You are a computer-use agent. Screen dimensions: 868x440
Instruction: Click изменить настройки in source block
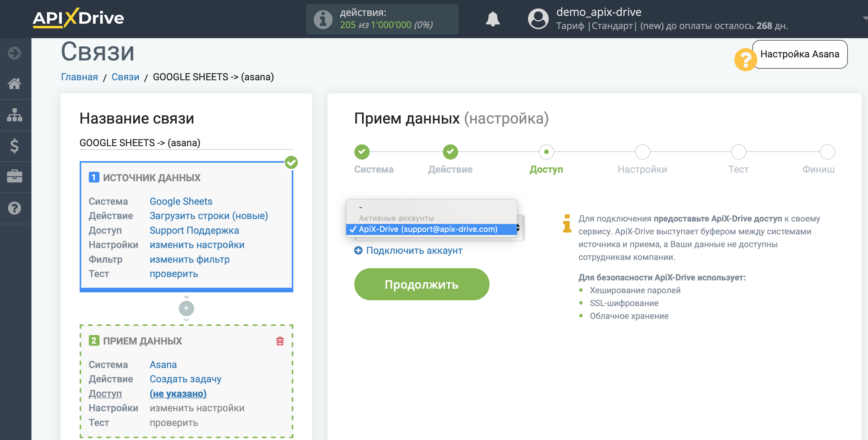[x=197, y=245]
